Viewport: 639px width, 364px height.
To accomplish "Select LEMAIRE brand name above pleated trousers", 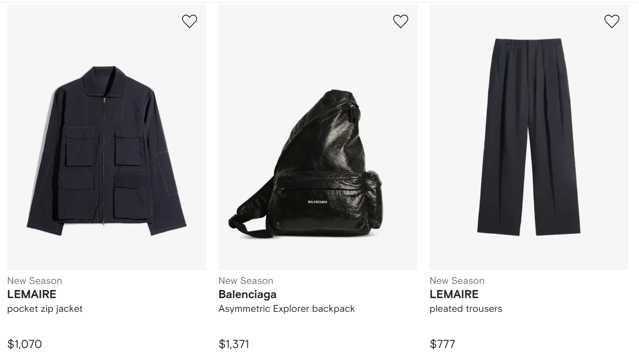I will point(454,294).
